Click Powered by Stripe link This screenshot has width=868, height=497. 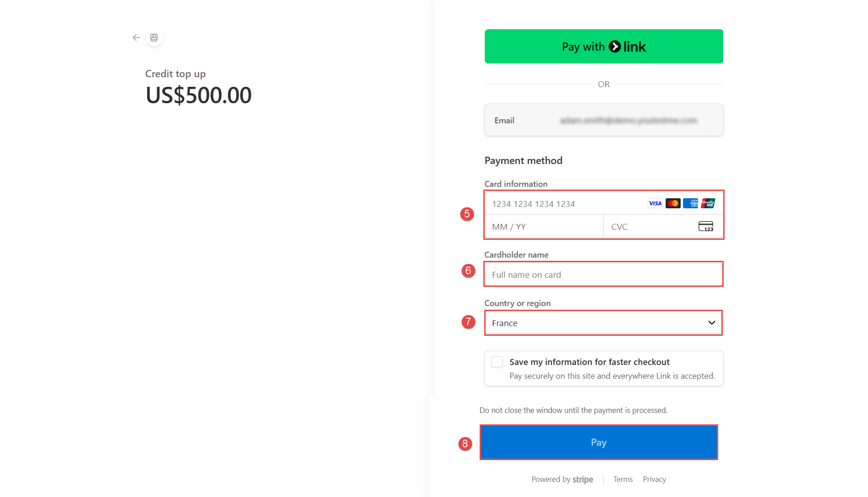pyautogui.click(x=562, y=479)
